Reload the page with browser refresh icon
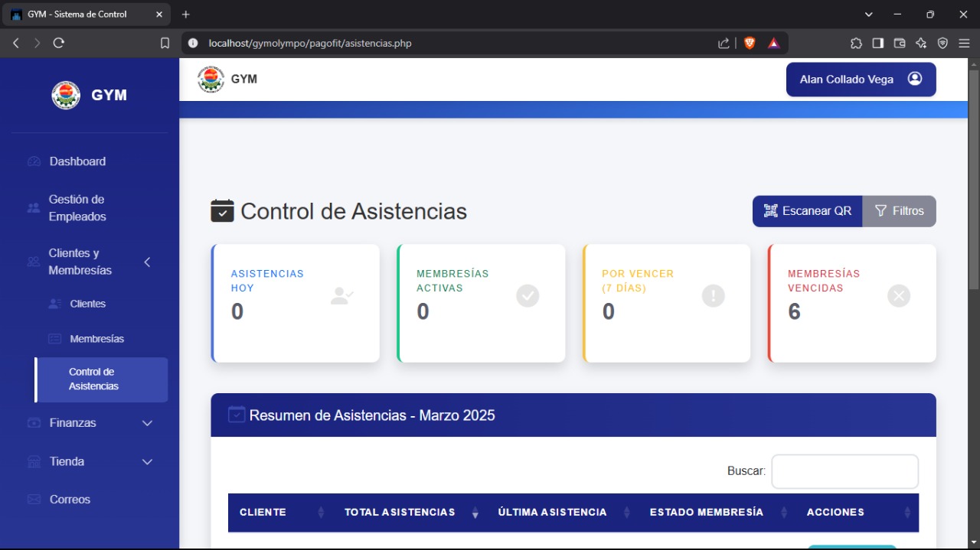The width and height of the screenshot is (980, 550). pos(59,44)
